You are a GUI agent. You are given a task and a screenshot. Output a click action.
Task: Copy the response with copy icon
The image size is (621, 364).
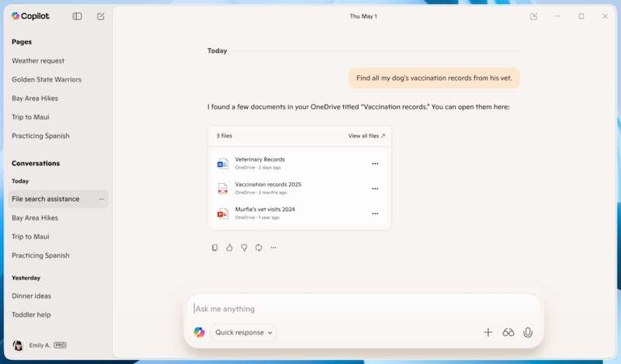click(x=215, y=248)
